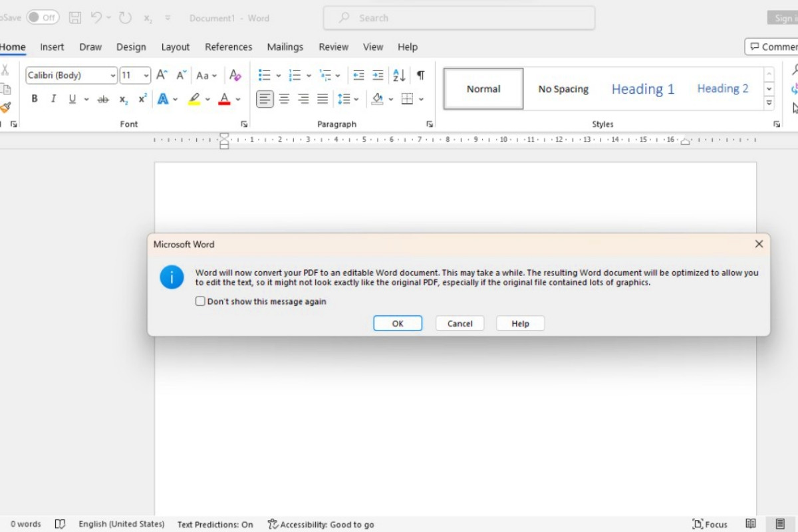The image size is (798, 532).
Task: Apply Underline formatting
Action: tap(72, 99)
